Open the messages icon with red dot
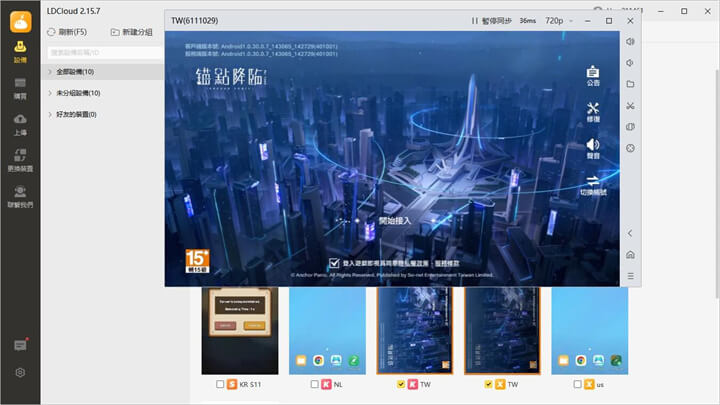Image resolution: width=720 pixels, height=405 pixels. [x=20, y=345]
